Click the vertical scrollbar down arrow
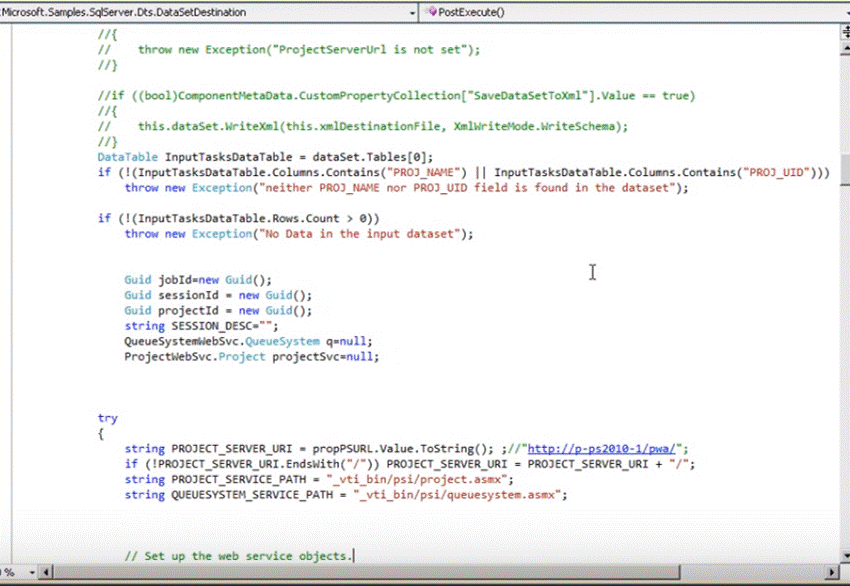This screenshot has height=586, width=850. [x=845, y=556]
